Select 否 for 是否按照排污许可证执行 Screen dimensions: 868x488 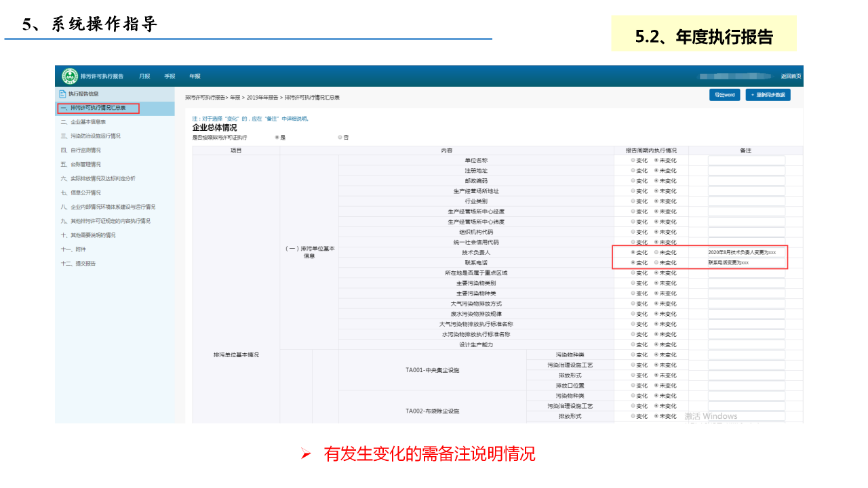pyautogui.click(x=340, y=138)
